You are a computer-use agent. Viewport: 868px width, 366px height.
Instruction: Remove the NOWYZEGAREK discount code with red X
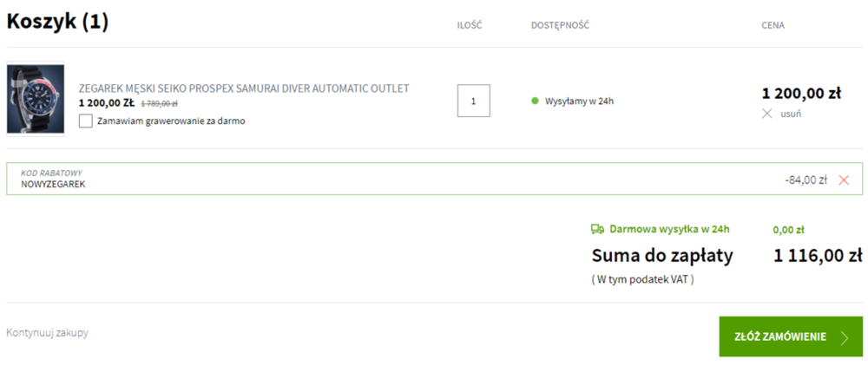coord(844,180)
